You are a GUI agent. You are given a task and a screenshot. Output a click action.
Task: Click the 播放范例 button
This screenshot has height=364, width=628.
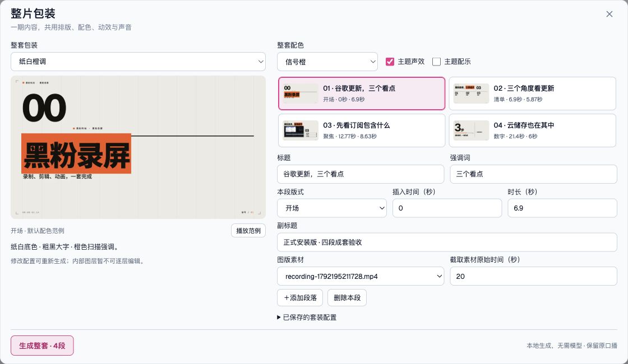point(248,230)
